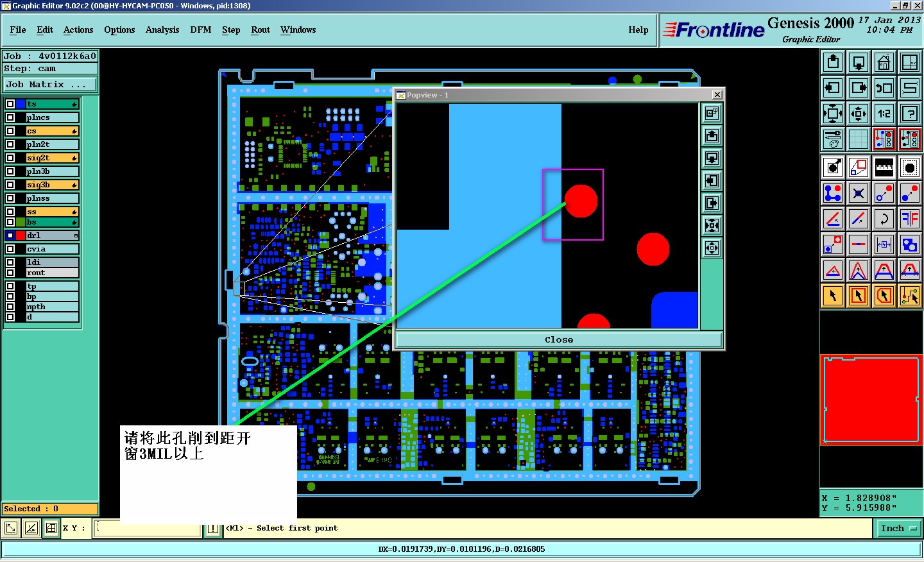Toggle the drl layer checkbox

(x=10, y=235)
